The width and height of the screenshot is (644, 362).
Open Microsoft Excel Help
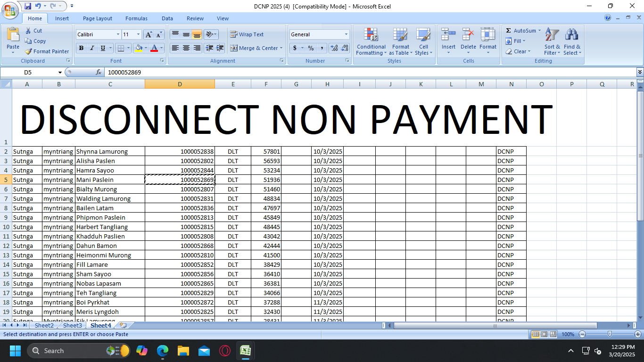tap(608, 18)
